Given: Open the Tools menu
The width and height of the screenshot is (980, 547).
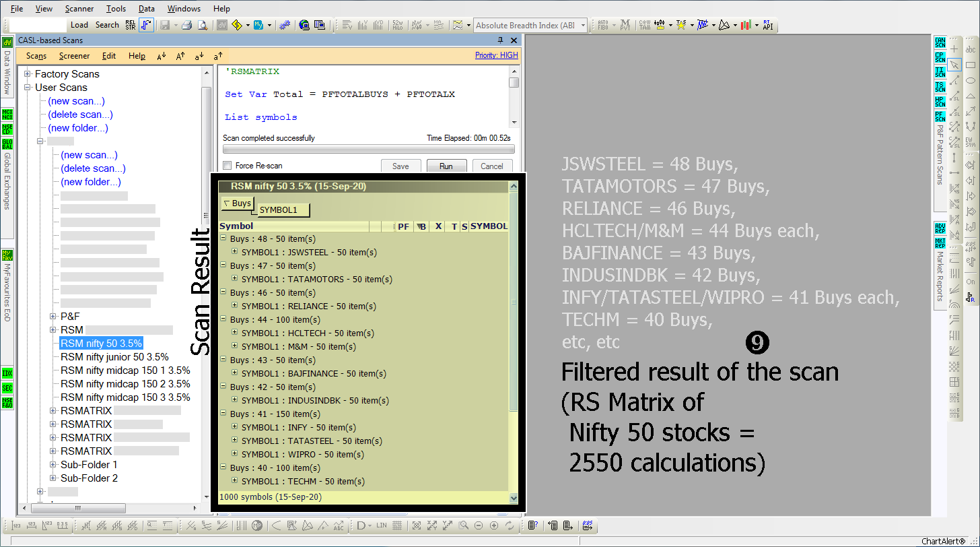Looking at the screenshot, I should [x=116, y=9].
